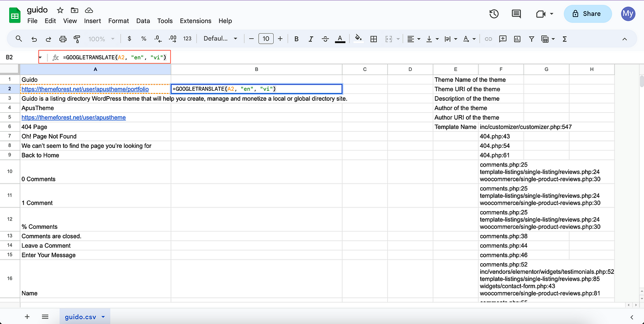
Task: Select the Paint format roller
Action: tap(77, 39)
